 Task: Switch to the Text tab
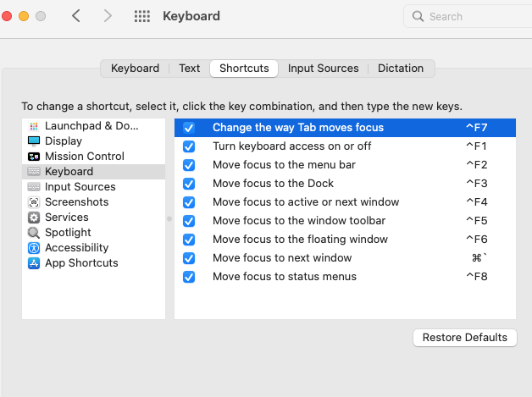[x=189, y=69]
